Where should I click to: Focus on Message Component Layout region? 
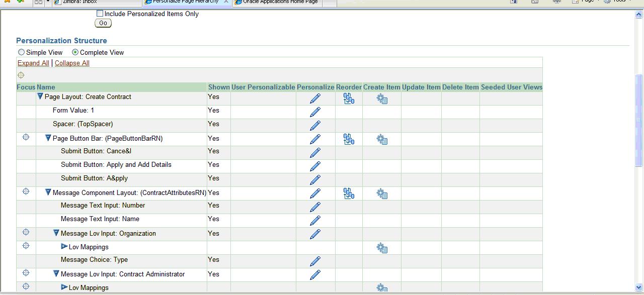(x=26, y=191)
